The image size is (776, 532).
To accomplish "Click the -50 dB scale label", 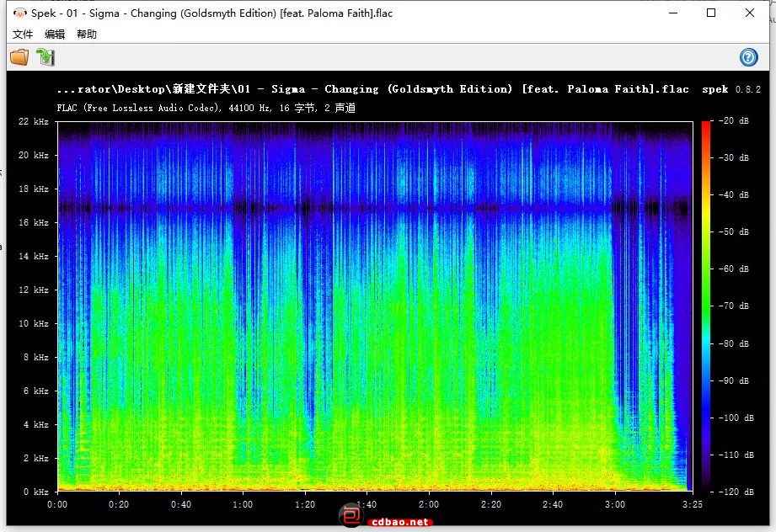I will [x=733, y=231].
